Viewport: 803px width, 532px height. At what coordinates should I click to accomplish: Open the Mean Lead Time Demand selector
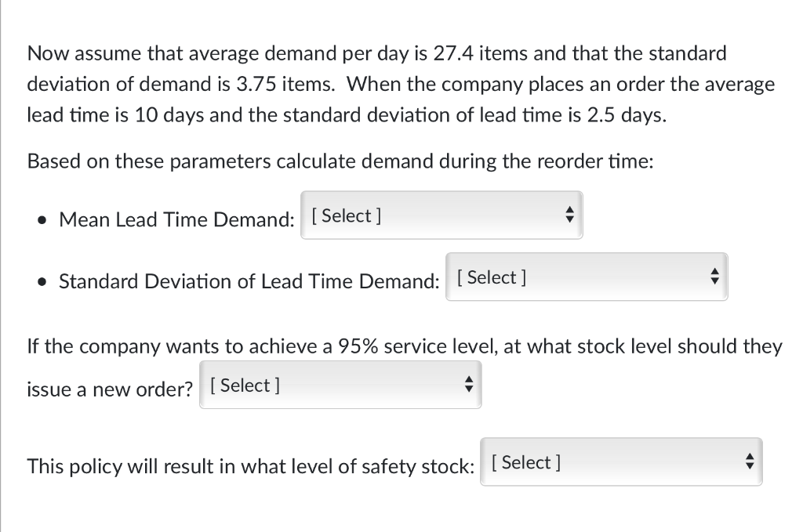tap(441, 215)
